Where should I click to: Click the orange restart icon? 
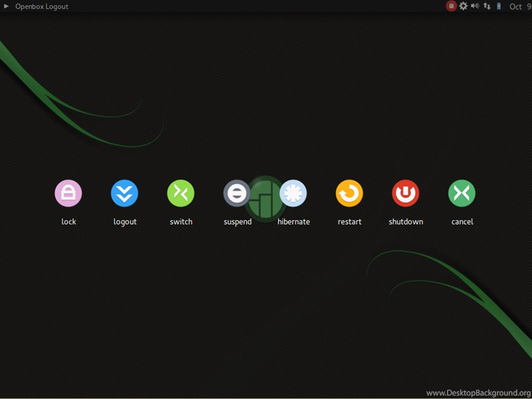pos(350,193)
